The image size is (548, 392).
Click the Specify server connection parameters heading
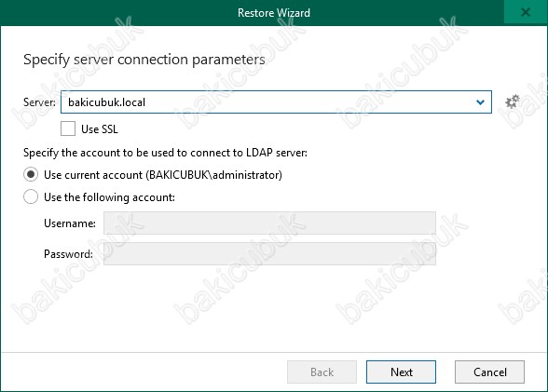pos(144,60)
